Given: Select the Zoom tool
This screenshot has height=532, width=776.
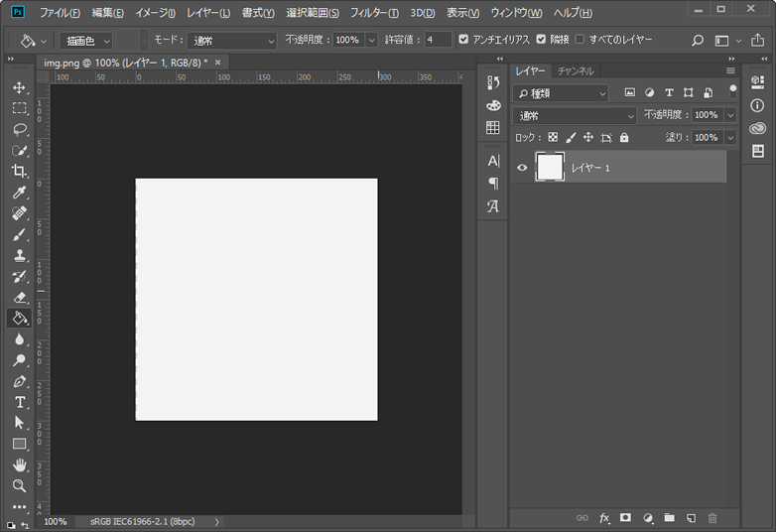Looking at the screenshot, I should click(x=19, y=485).
